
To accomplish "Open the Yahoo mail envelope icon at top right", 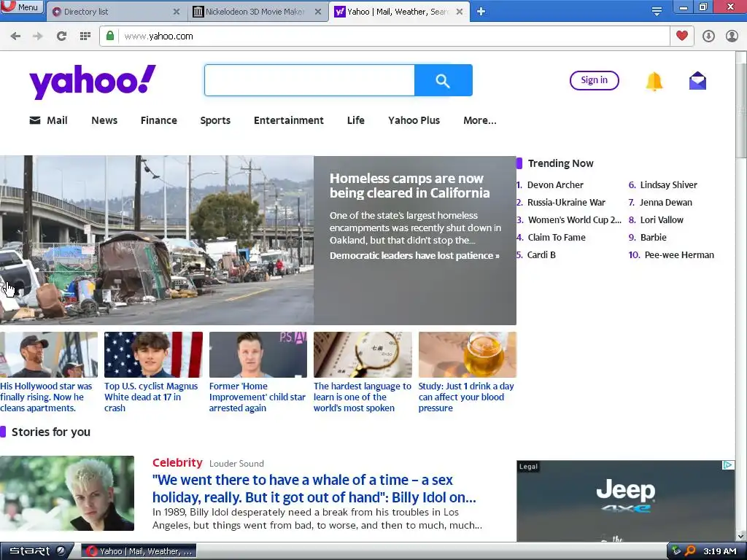I will pyautogui.click(x=697, y=80).
